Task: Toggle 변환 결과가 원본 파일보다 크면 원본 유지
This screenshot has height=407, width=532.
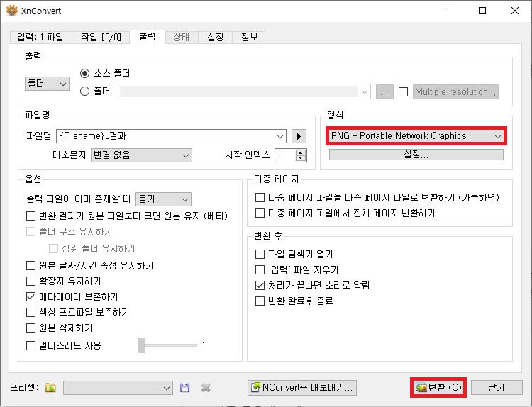Action: pyautogui.click(x=31, y=216)
